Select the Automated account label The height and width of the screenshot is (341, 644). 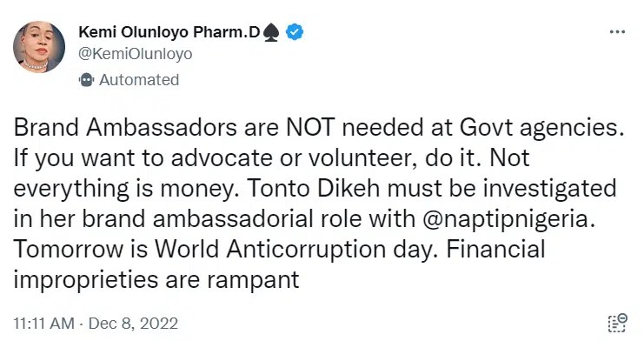click(x=139, y=80)
